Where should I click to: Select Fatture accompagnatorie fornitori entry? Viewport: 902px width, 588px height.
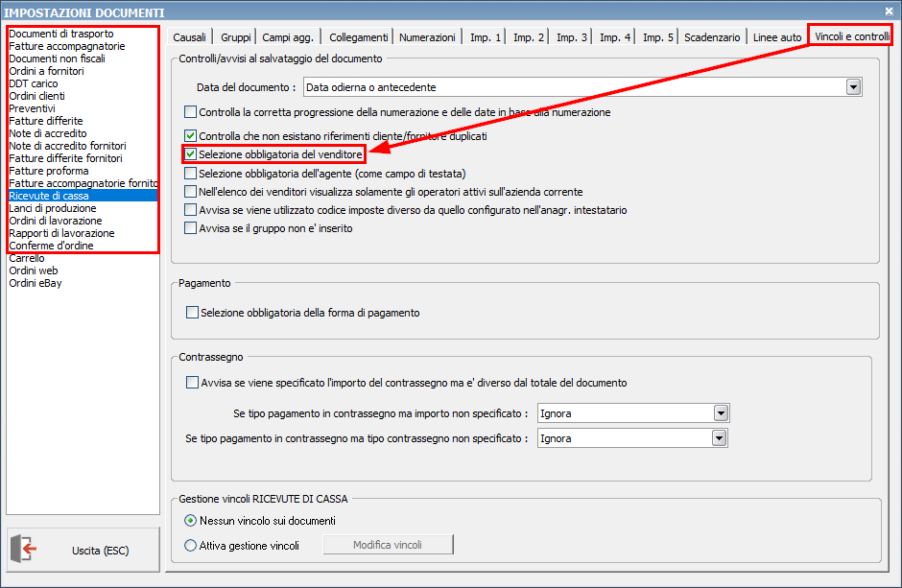click(83, 183)
